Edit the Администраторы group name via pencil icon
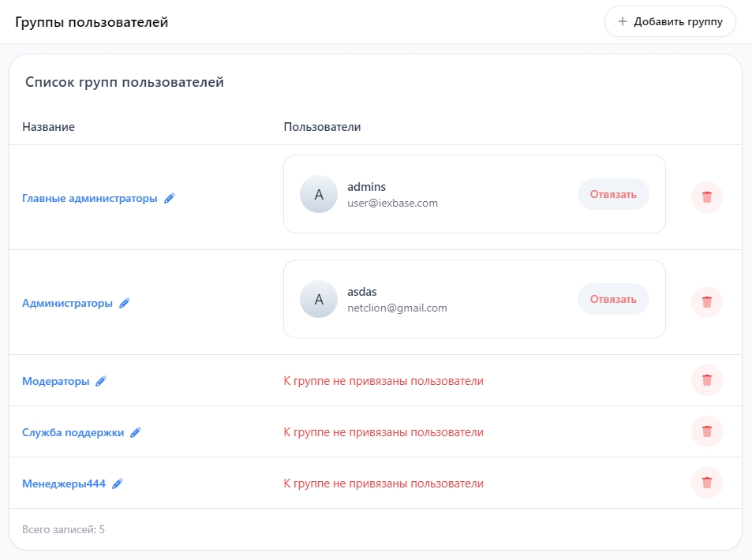Screen dimensions: 752x560 (125, 303)
